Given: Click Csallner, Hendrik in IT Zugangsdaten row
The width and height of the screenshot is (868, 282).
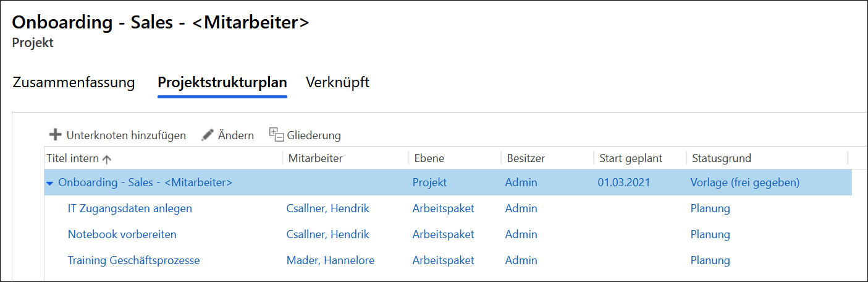Looking at the screenshot, I should click(x=328, y=208).
